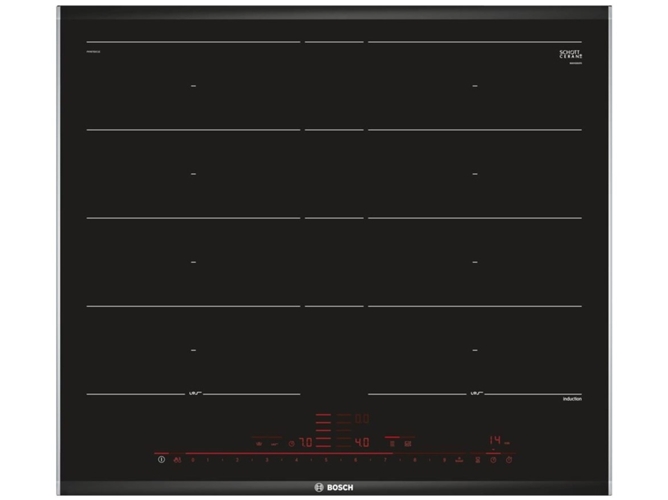668x500 pixels.
Task: Select the zone showing 4.0 display
Action: pos(362,443)
